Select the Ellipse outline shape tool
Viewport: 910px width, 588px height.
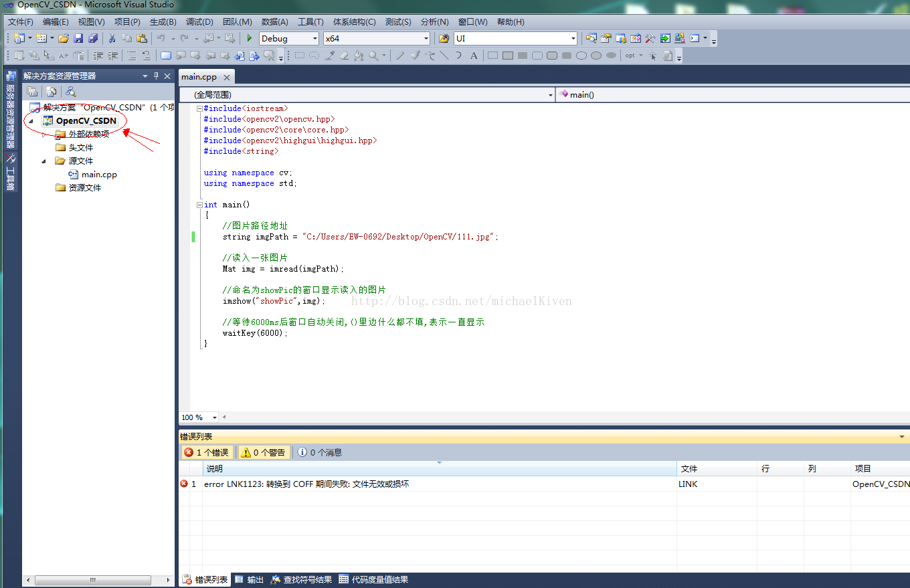click(x=581, y=56)
